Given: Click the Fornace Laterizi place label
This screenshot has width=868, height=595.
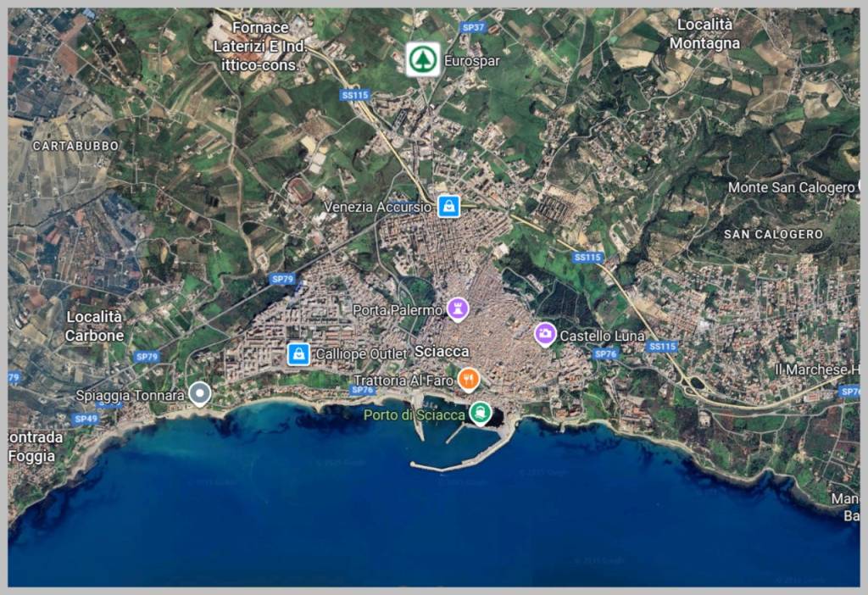Looking at the screenshot, I should pyautogui.click(x=260, y=46).
